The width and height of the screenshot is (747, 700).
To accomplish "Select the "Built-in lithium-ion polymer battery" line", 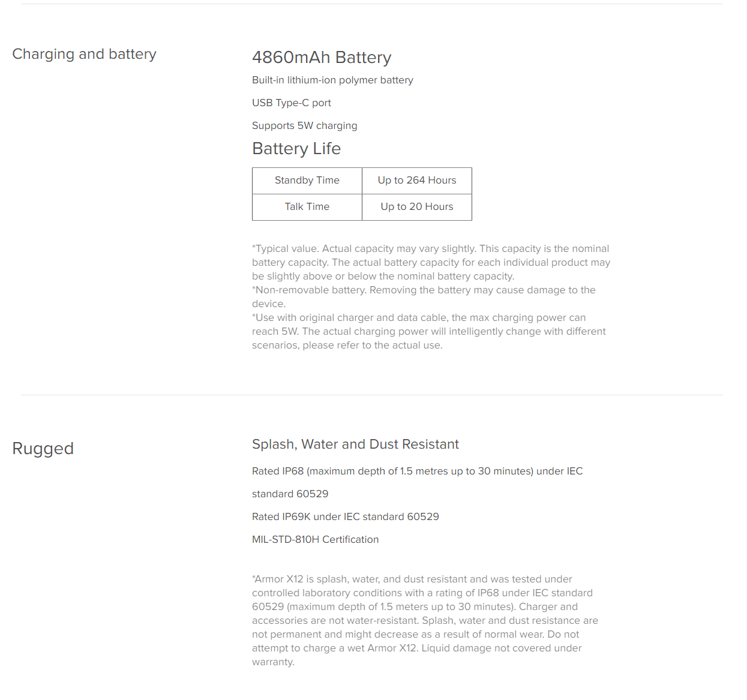I will coord(332,80).
